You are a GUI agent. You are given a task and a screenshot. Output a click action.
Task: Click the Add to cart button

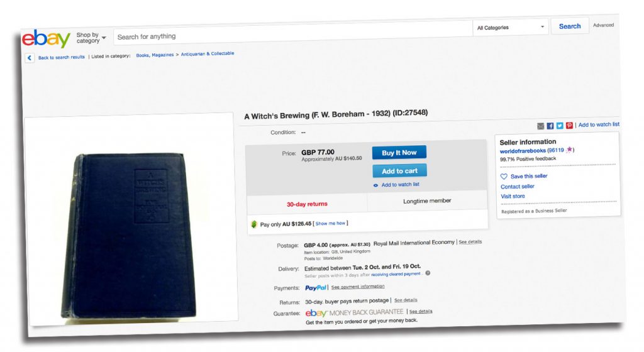click(399, 171)
